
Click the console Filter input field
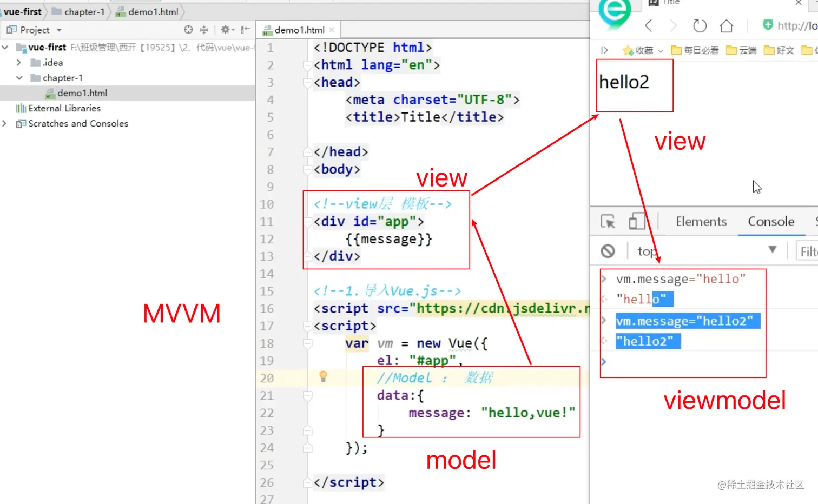808,251
